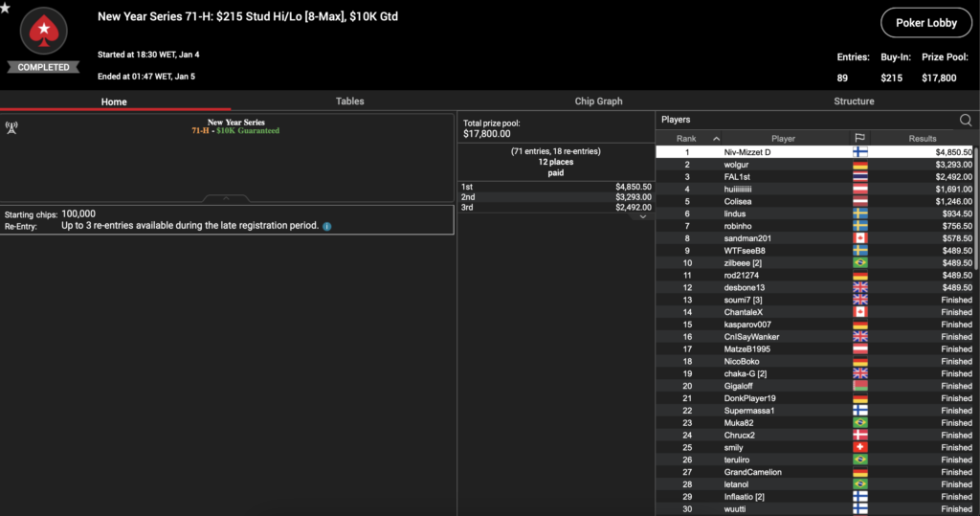Sort by the Results column header
Viewport: 980px width, 516px height.
pos(923,139)
